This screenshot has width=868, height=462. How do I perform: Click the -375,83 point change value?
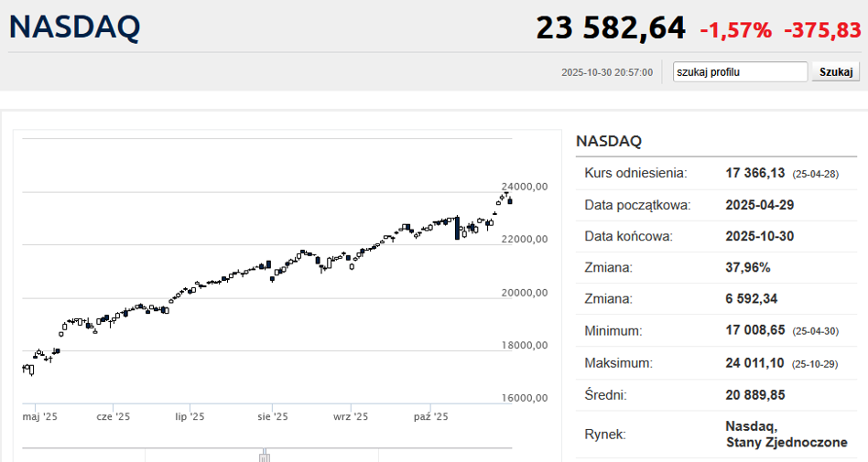(x=822, y=30)
